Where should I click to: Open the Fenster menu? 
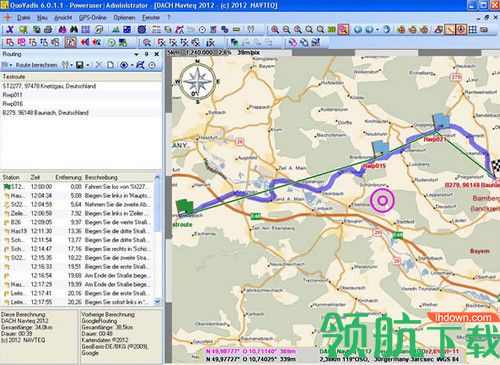click(x=151, y=18)
